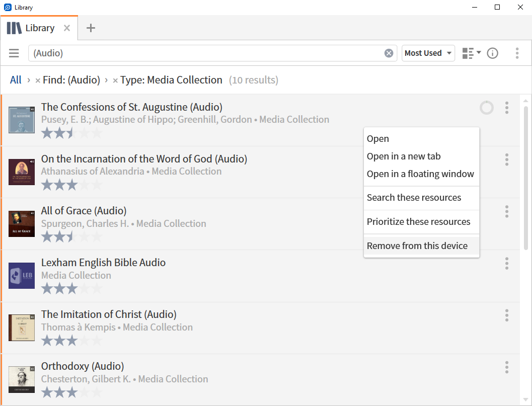Click the scrollbar up arrow
Viewport: 532px width, 406px height.
point(525,101)
